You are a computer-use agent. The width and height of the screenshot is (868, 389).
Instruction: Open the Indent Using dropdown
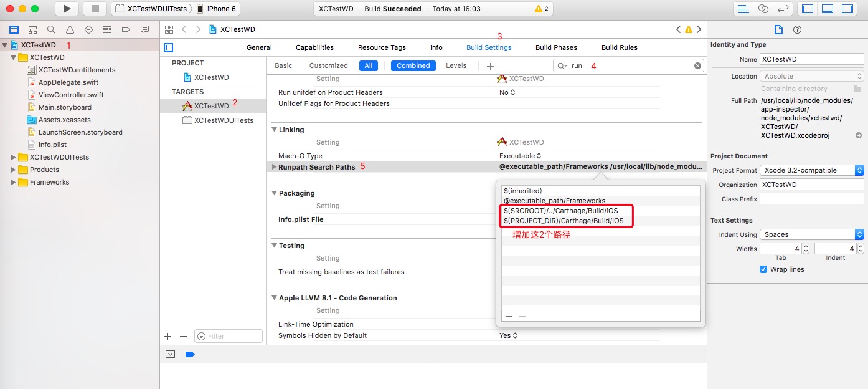tap(812, 234)
